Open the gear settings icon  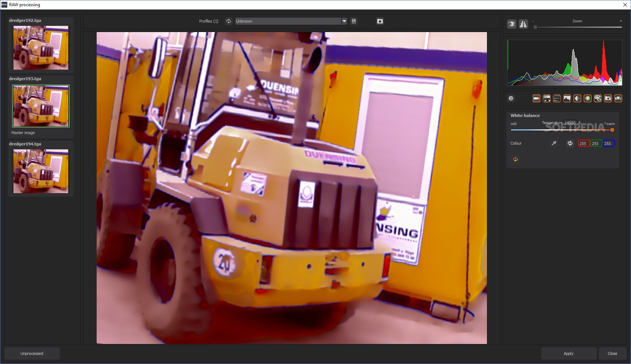pyautogui.click(x=511, y=98)
